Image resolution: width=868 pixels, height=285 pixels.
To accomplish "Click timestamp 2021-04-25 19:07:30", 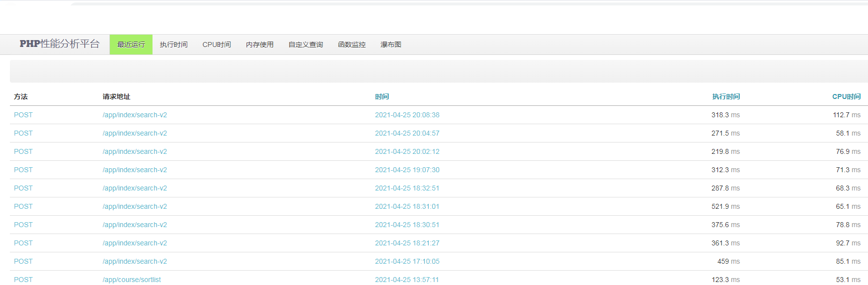I will coord(407,170).
